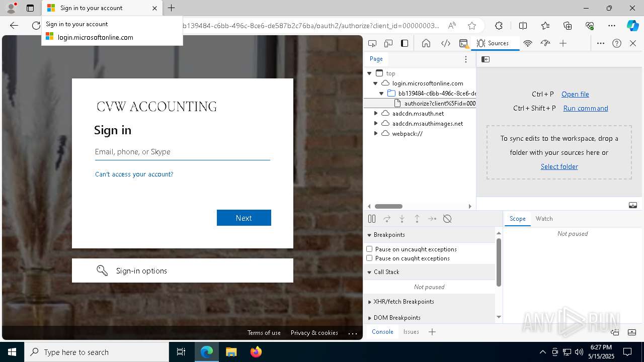Open Edge Settings and more menu

point(612,26)
